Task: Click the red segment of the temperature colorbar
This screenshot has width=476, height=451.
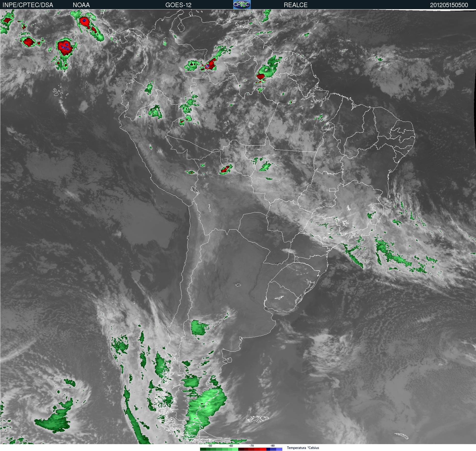Action: point(252,449)
